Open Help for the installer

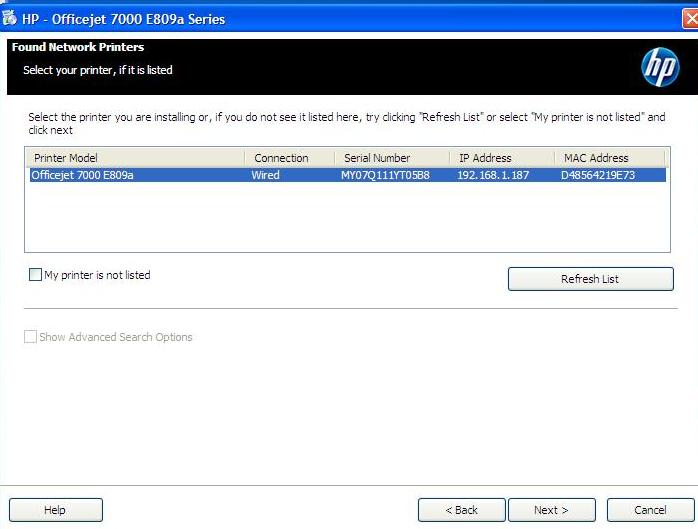(56, 510)
